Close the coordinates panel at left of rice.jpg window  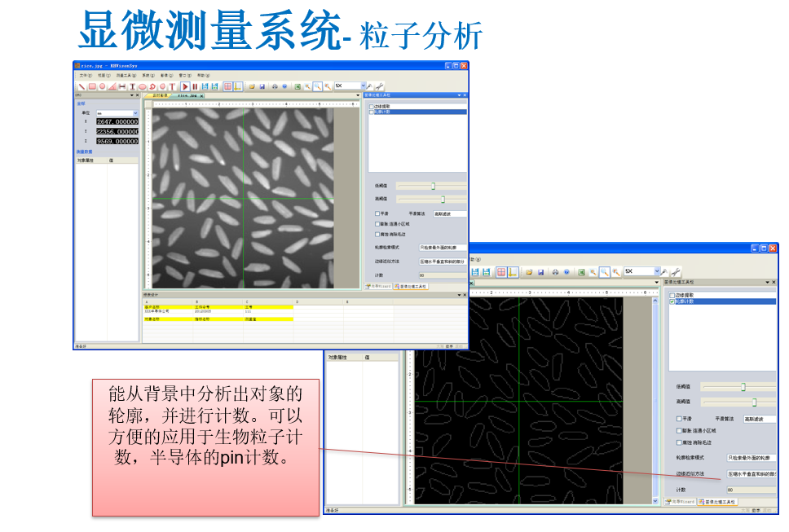(138, 95)
